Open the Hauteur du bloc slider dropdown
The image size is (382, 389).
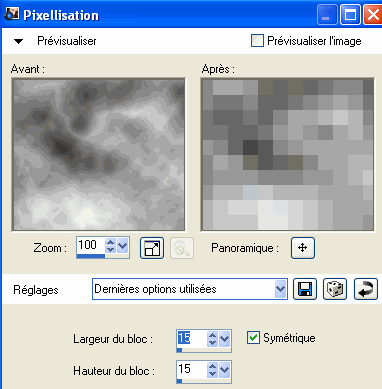pos(224,370)
